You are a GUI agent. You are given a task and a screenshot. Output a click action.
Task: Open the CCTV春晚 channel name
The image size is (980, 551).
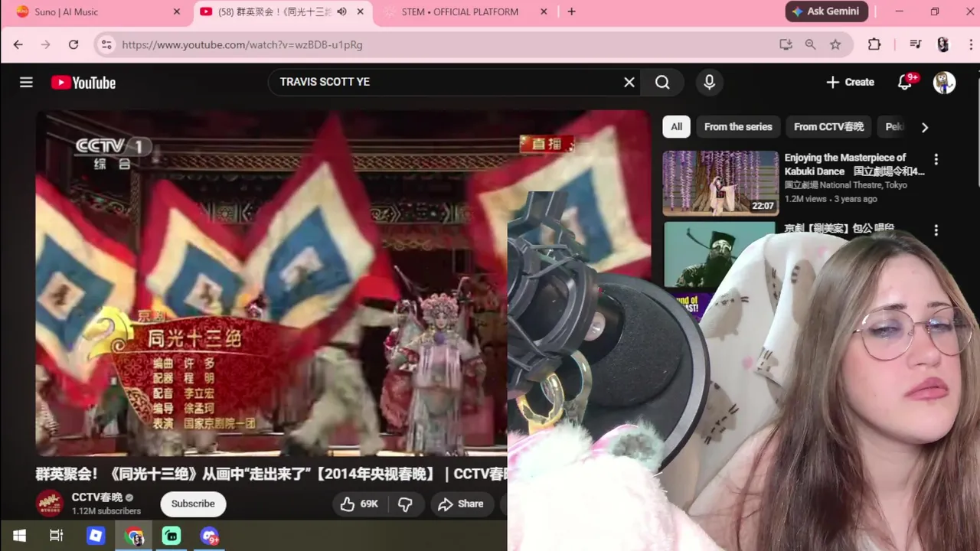(x=97, y=497)
